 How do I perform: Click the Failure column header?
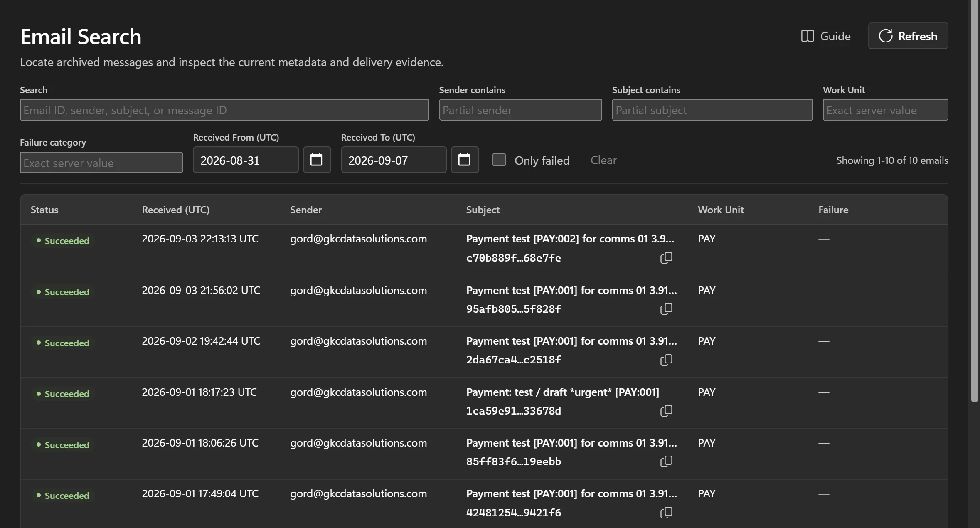[833, 210]
